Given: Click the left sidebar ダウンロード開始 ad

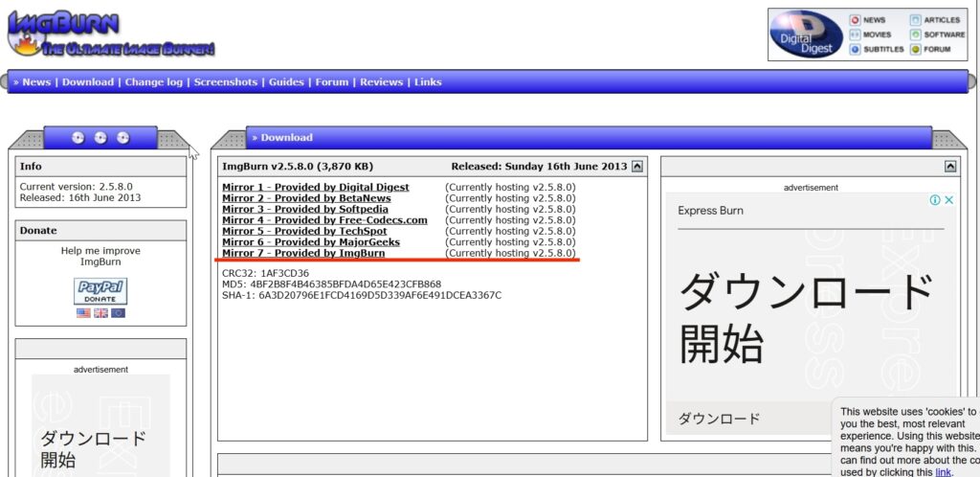Looking at the screenshot, I should (x=93, y=449).
